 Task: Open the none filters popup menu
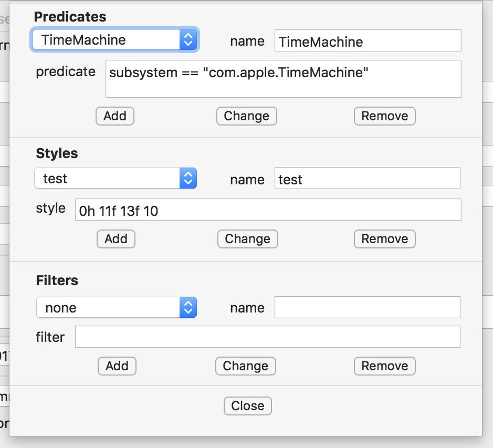coord(116,308)
